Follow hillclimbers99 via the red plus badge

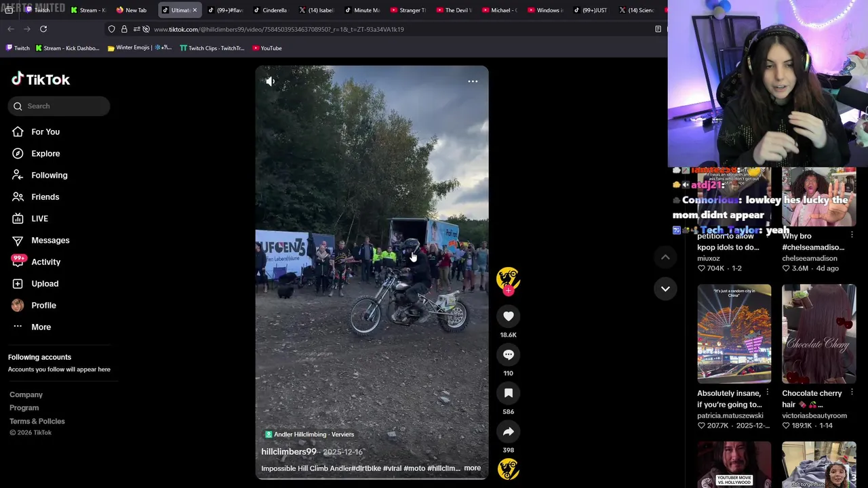[509, 291]
